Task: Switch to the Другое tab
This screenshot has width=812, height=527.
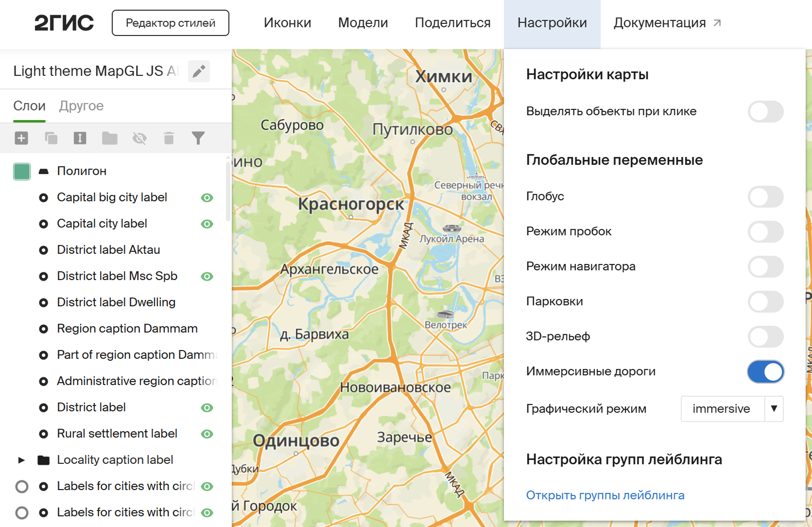Action: [x=81, y=106]
